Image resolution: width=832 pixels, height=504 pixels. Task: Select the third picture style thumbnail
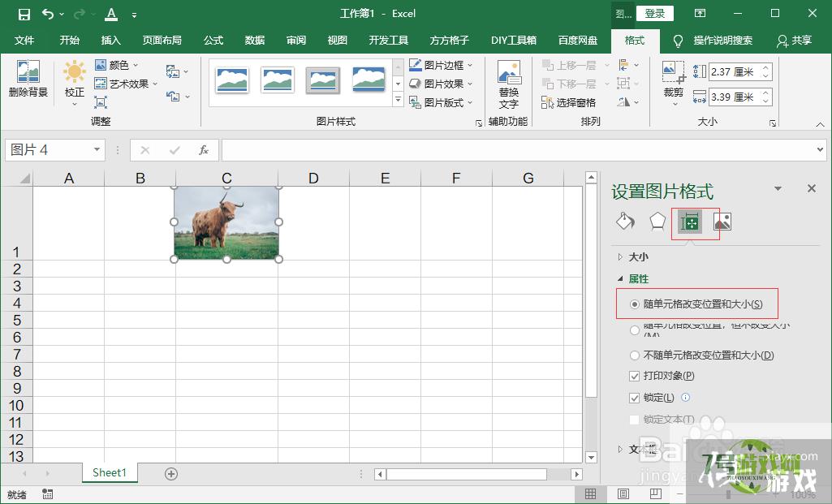[x=322, y=80]
